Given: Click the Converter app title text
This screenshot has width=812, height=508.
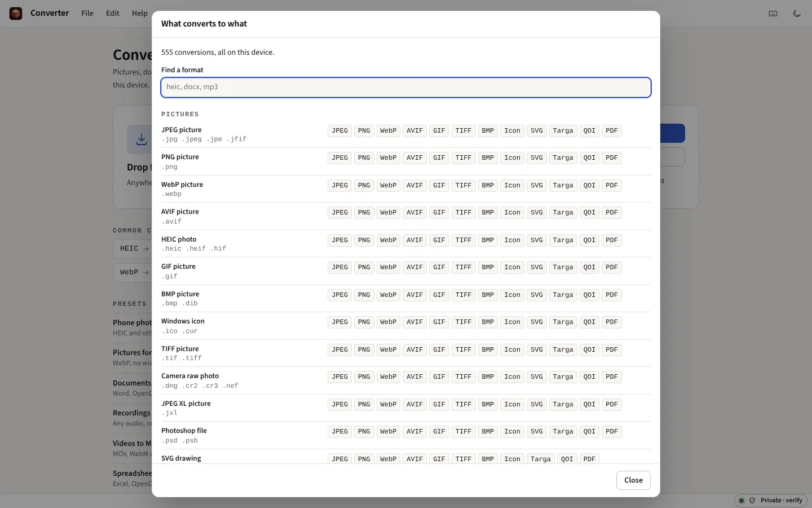Looking at the screenshot, I should (x=50, y=13).
